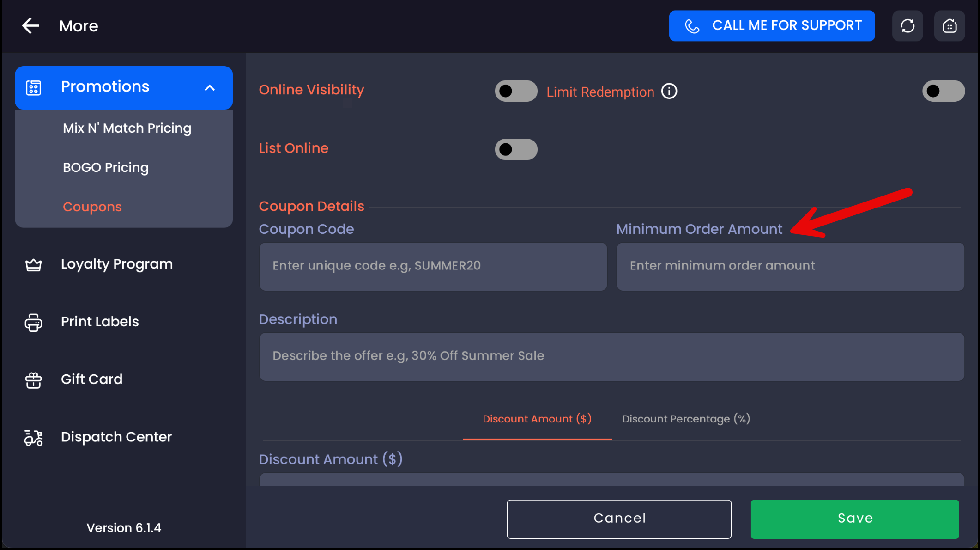Select the Discount Amount ($) tab
The image size is (980, 550).
tap(537, 419)
